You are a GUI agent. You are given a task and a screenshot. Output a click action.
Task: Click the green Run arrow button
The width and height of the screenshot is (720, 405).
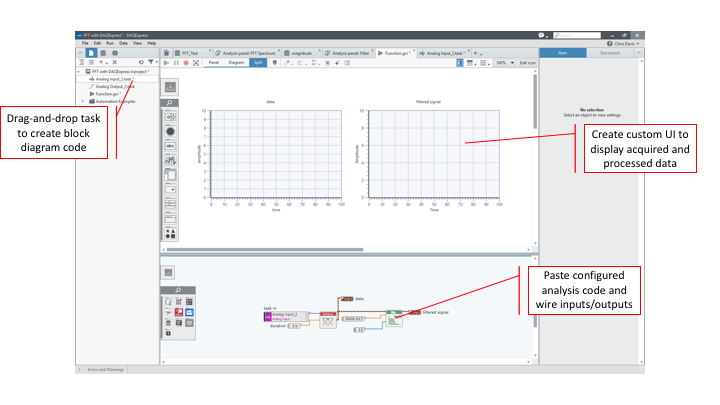[167, 62]
